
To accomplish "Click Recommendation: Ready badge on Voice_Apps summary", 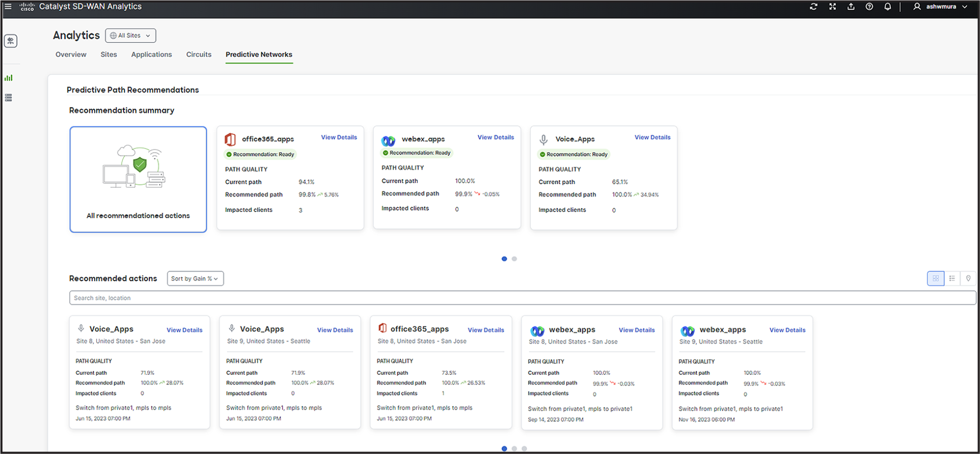I will [574, 155].
